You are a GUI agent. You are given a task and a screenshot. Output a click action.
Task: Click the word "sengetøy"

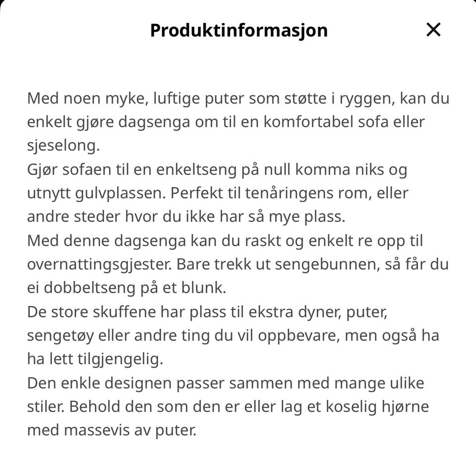pyautogui.click(x=60, y=336)
